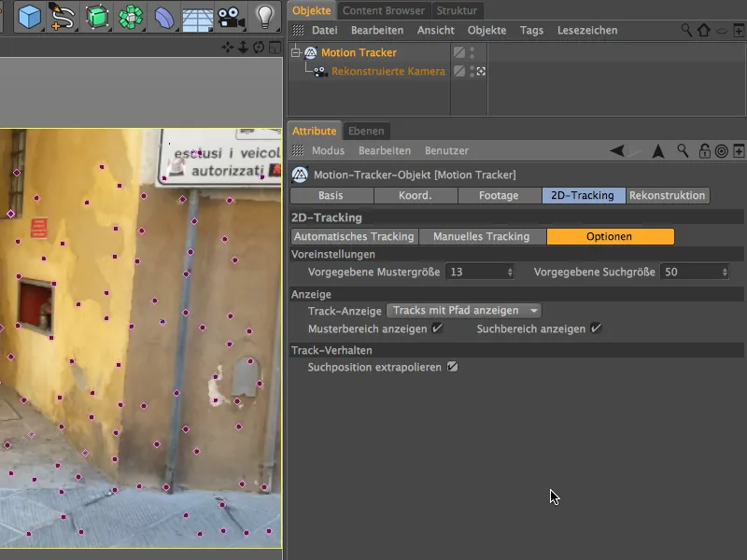The width and height of the screenshot is (747, 560).
Task: Click Vorgegebene Suchgröße field with 50
Action: point(695,272)
